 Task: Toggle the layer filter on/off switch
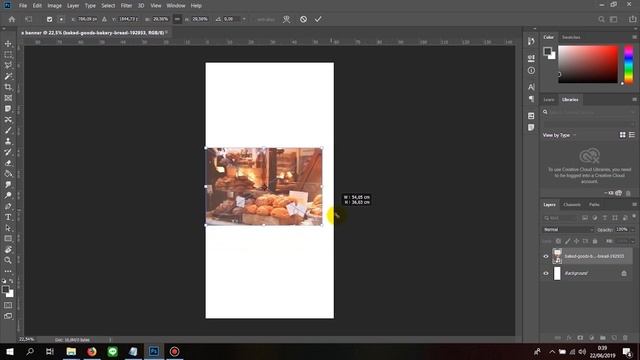click(634, 217)
